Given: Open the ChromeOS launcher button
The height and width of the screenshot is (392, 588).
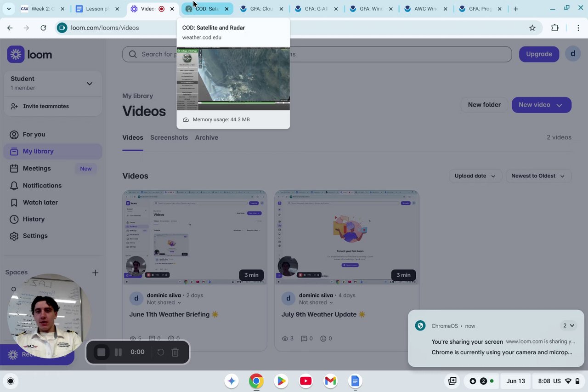Looking at the screenshot, I should pos(11,381).
